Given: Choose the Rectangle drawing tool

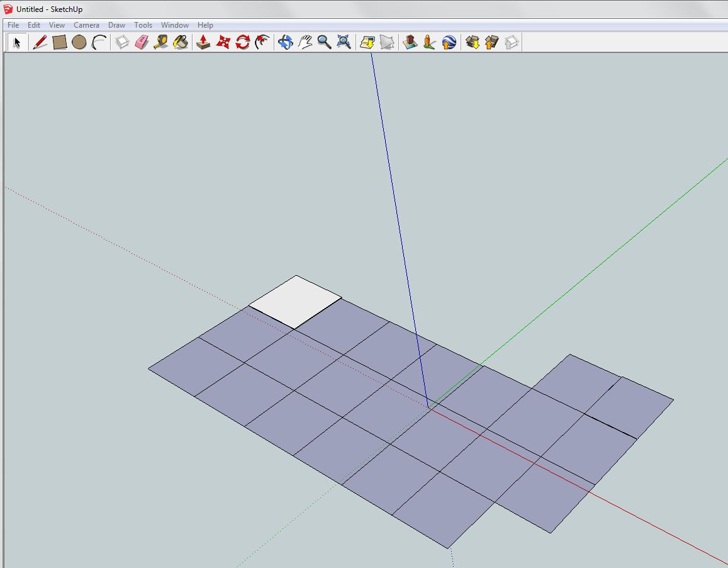Looking at the screenshot, I should pyautogui.click(x=59, y=42).
